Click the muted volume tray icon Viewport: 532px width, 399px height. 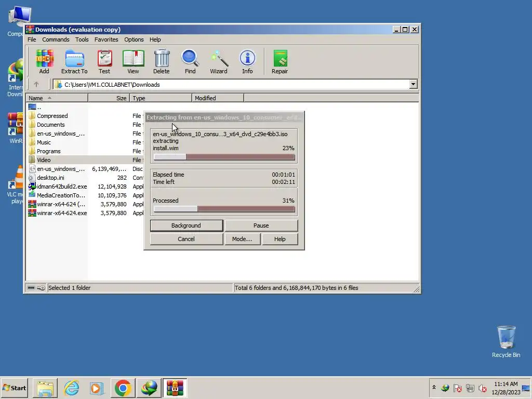[482, 388]
